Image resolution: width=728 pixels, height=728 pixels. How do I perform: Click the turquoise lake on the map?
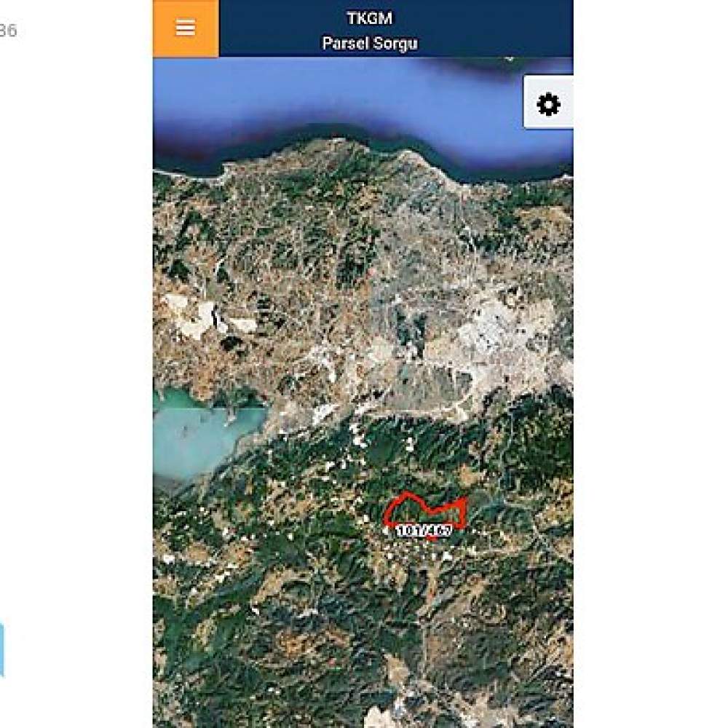199,436
